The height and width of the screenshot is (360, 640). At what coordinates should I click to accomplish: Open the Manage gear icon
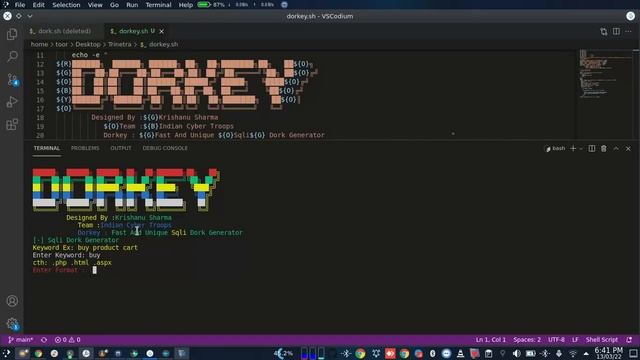pyautogui.click(x=12, y=324)
